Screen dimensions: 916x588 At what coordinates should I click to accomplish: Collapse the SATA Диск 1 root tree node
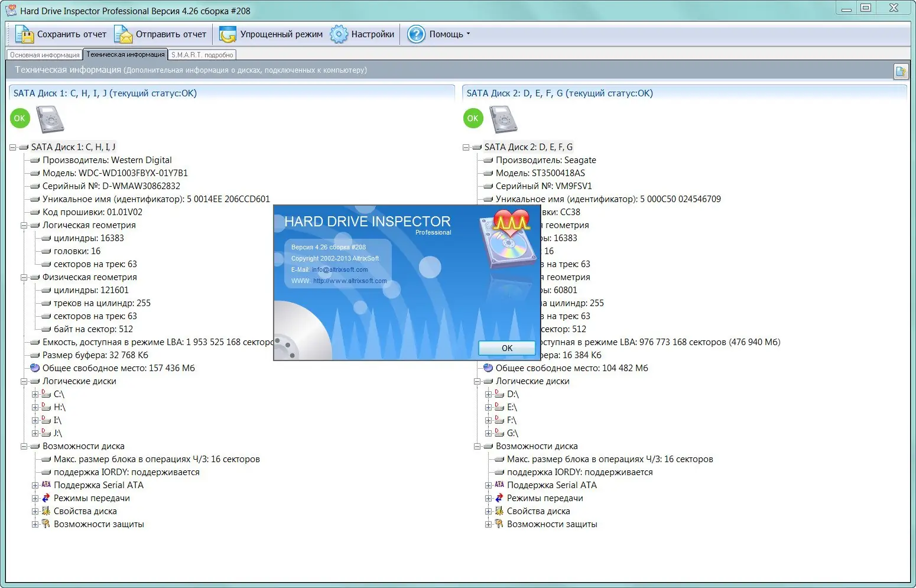[x=12, y=147]
